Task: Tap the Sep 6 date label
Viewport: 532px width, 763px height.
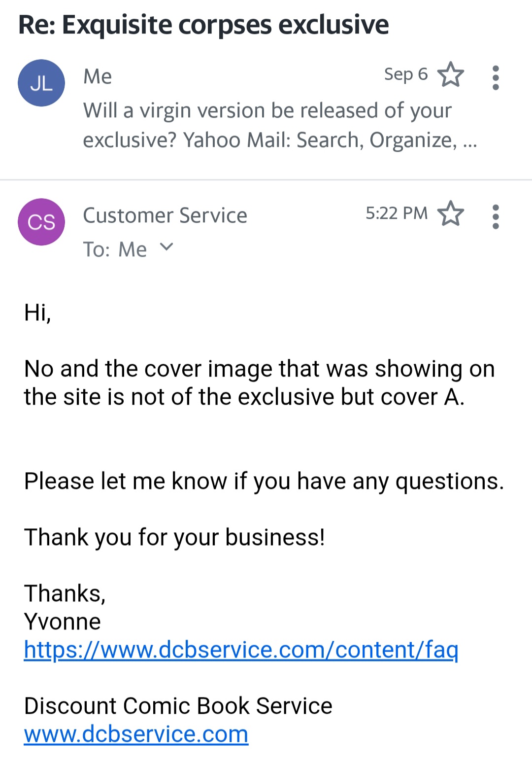Action: click(x=405, y=74)
